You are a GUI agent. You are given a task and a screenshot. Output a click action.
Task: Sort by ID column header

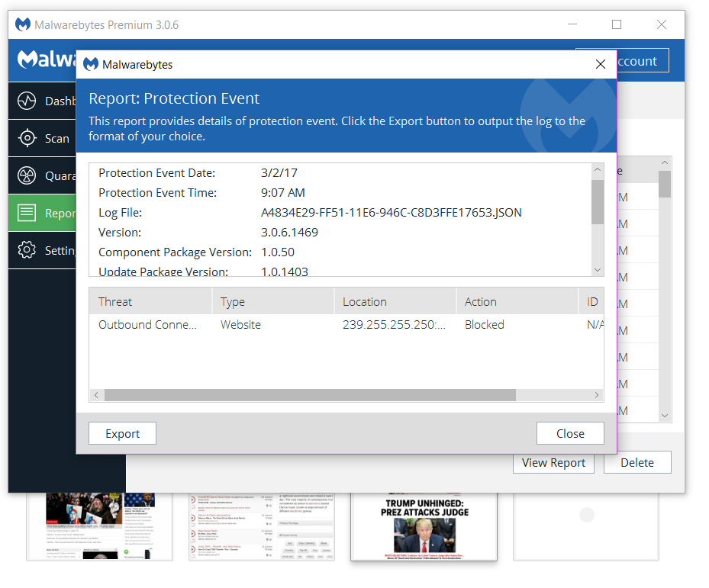pos(591,301)
